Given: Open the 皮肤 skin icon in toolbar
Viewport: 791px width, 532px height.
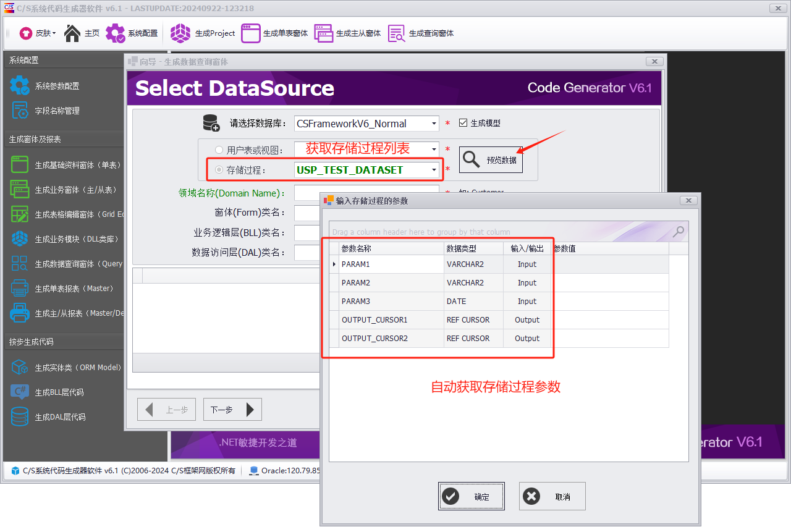Looking at the screenshot, I should click(x=26, y=33).
